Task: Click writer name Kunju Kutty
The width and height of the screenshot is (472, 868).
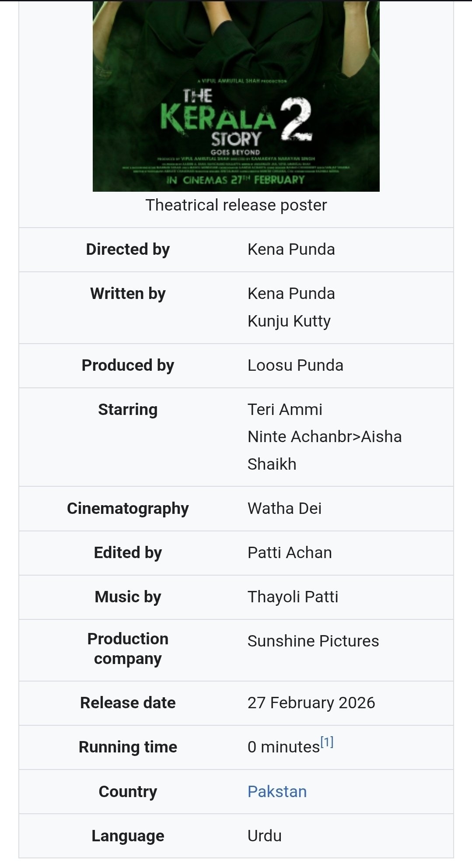Action: point(289,321)
